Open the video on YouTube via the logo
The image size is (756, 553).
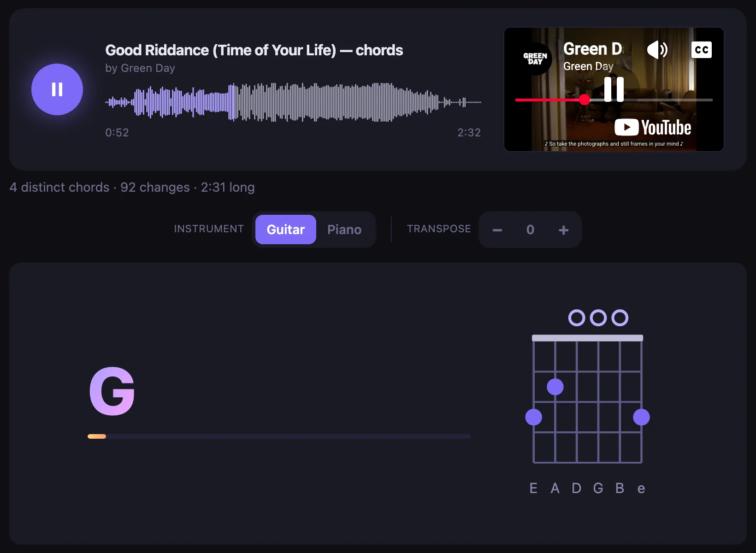pos(653,128)
